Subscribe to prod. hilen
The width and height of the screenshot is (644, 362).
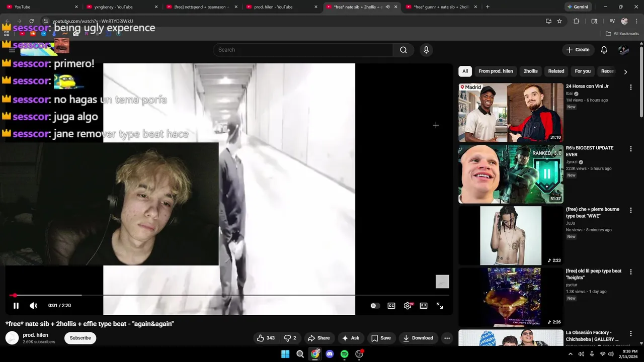[x=80, y=338]
